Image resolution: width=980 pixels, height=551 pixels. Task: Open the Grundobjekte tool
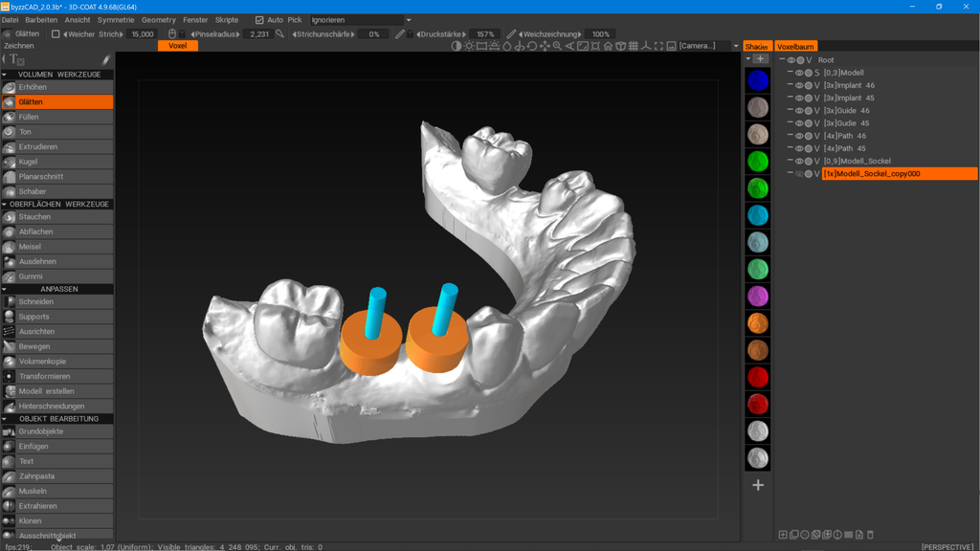[57, 431]
